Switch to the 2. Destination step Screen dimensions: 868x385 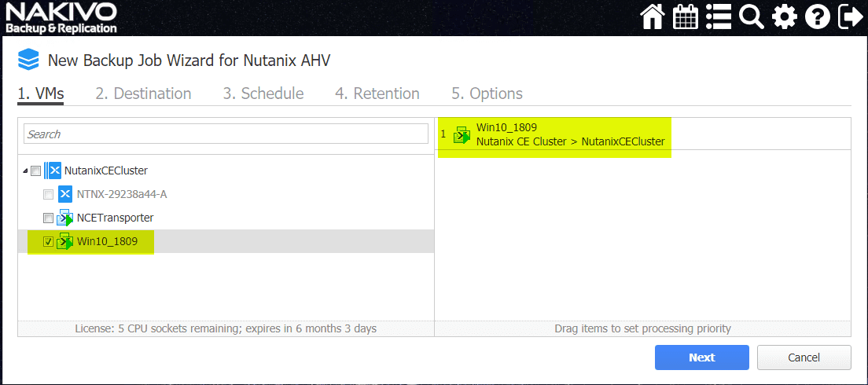point(143,93)
